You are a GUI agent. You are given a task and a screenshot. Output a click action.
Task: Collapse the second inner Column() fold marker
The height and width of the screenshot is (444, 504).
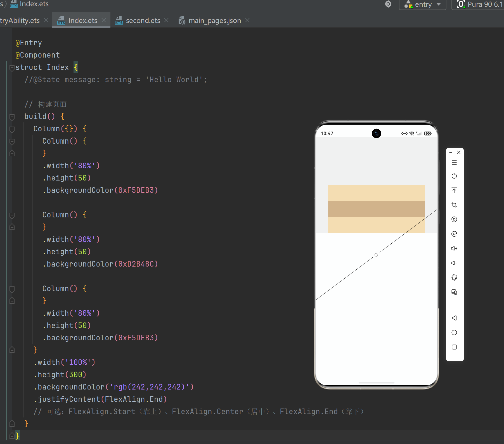click(x=12, y=215)
